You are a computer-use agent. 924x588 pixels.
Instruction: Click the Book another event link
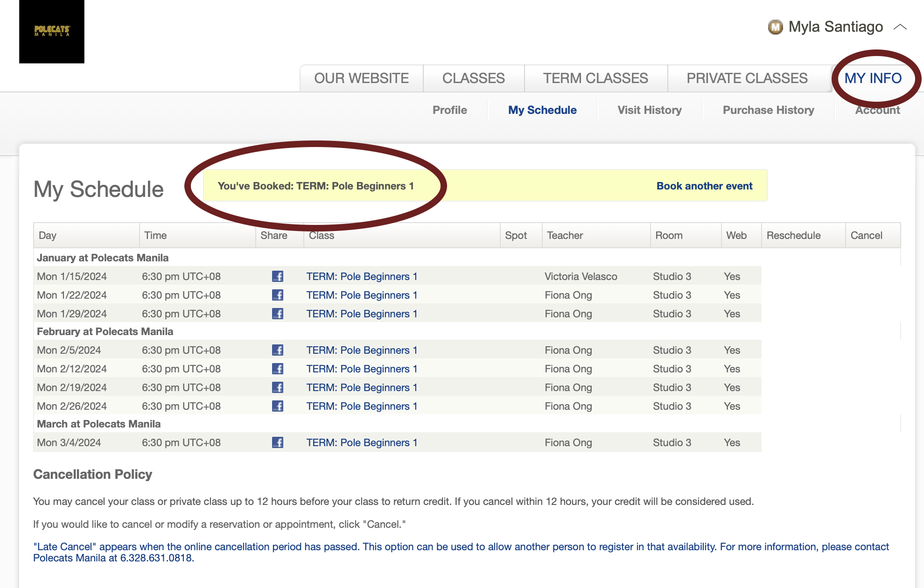tap(704, 186)
